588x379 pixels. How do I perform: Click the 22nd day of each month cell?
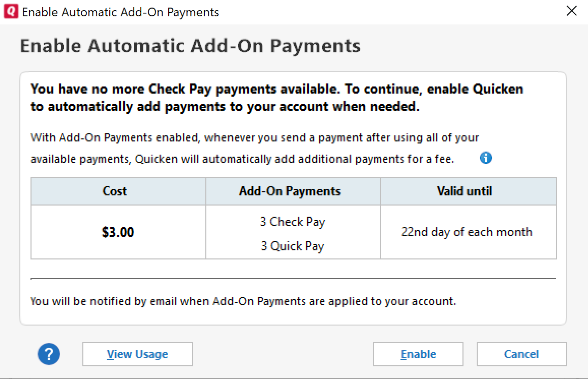[469, 232]
